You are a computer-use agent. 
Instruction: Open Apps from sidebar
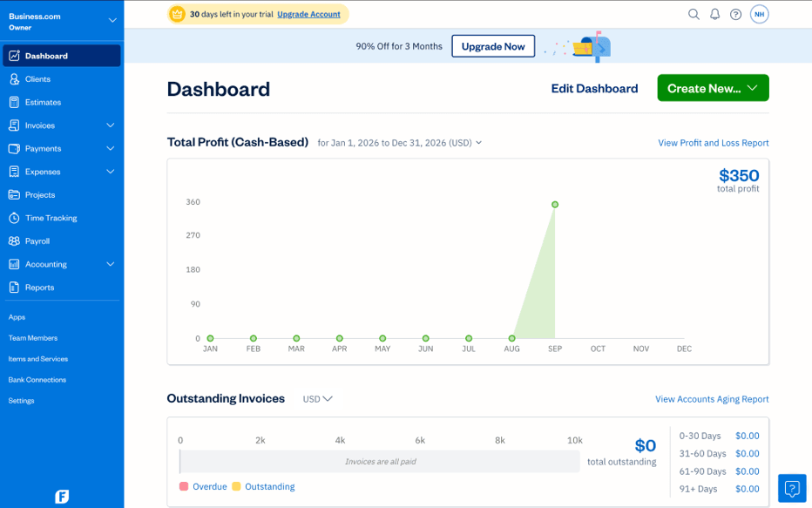tap(17, 317)
